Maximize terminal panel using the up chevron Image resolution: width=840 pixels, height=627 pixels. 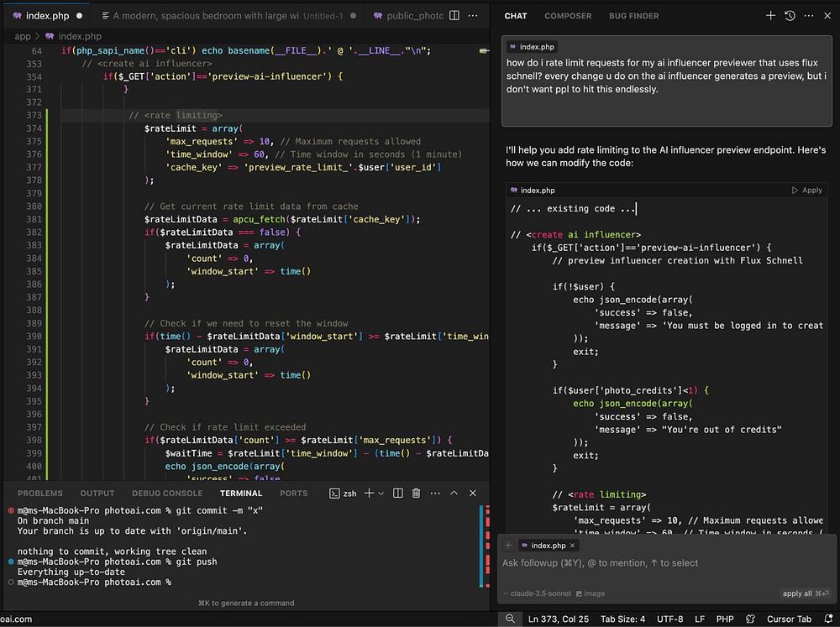click(454, 494)
